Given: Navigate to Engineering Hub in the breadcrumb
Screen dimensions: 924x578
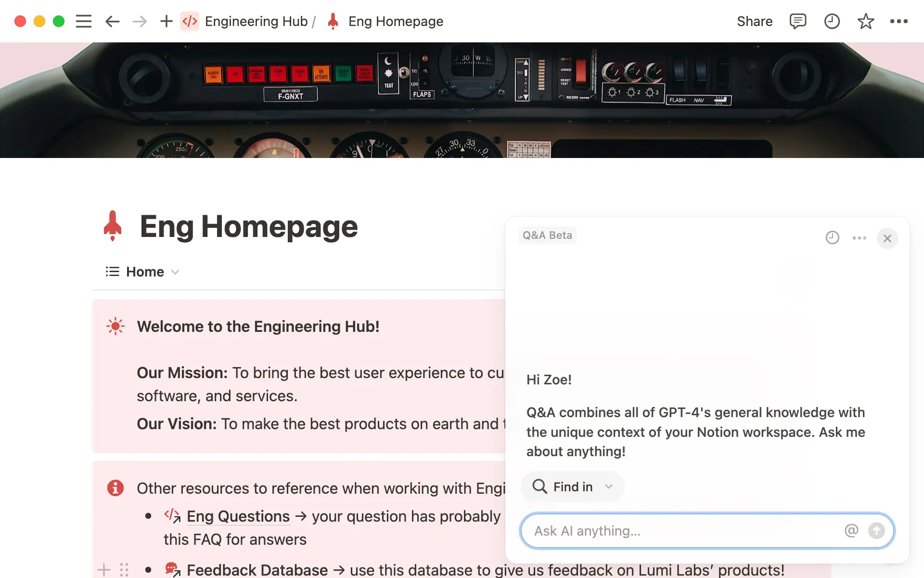Looking at the screenshot, I should pos(256,21).
